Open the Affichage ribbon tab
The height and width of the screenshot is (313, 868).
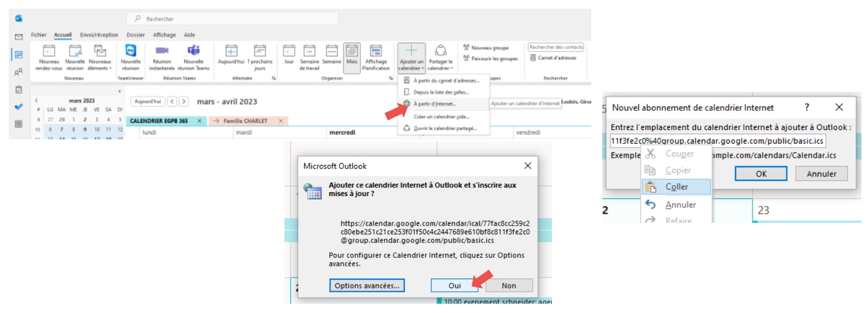(x=165, y=35)
